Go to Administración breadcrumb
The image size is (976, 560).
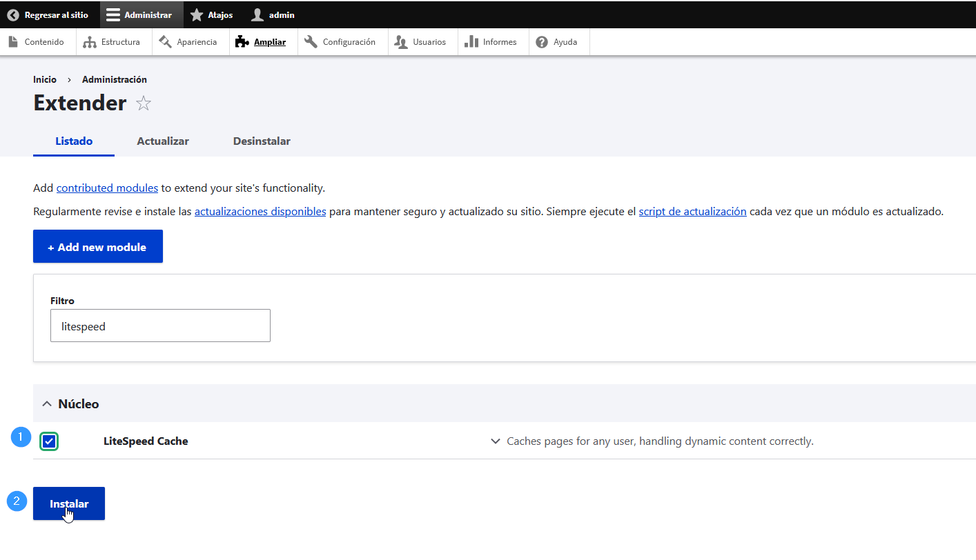pos(115,79)
